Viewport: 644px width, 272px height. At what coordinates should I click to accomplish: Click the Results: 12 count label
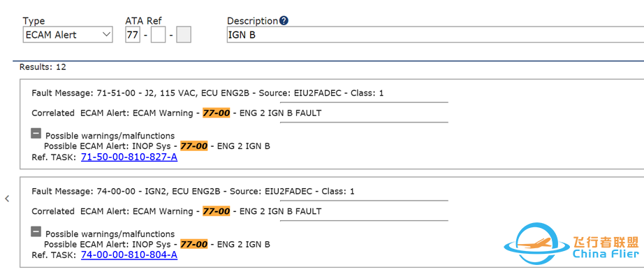pyautogui.click(x=43, y=67)
